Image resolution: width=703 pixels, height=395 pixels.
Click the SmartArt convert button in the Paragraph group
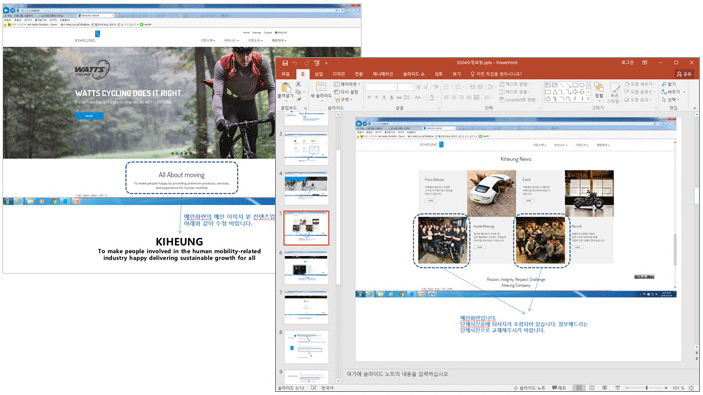518,100
